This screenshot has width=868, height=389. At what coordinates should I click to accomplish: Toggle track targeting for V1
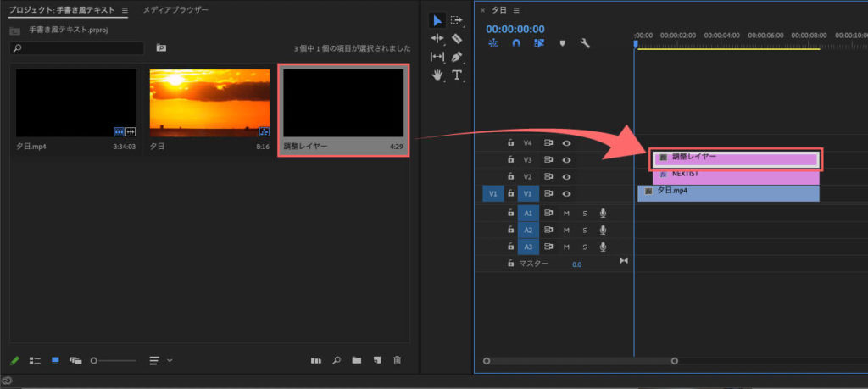528,194
